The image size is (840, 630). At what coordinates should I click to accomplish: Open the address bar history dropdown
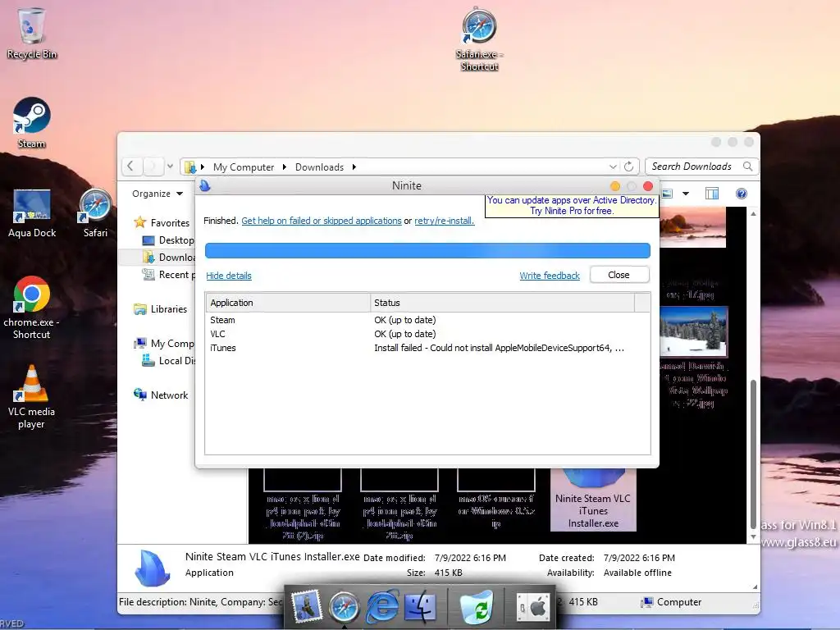[613, 167]
